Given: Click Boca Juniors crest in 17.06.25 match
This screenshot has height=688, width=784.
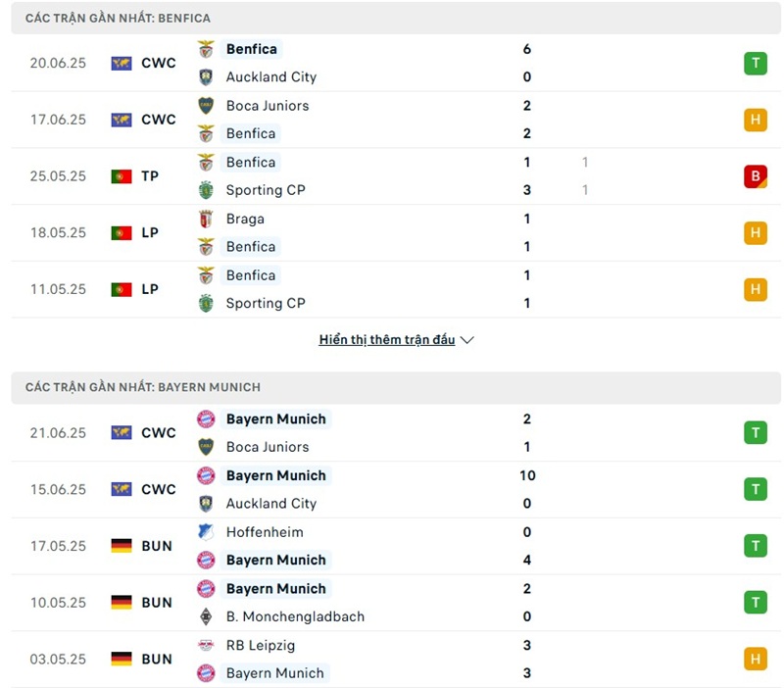Looking at the screenshot, I should (x=206, y=106).
